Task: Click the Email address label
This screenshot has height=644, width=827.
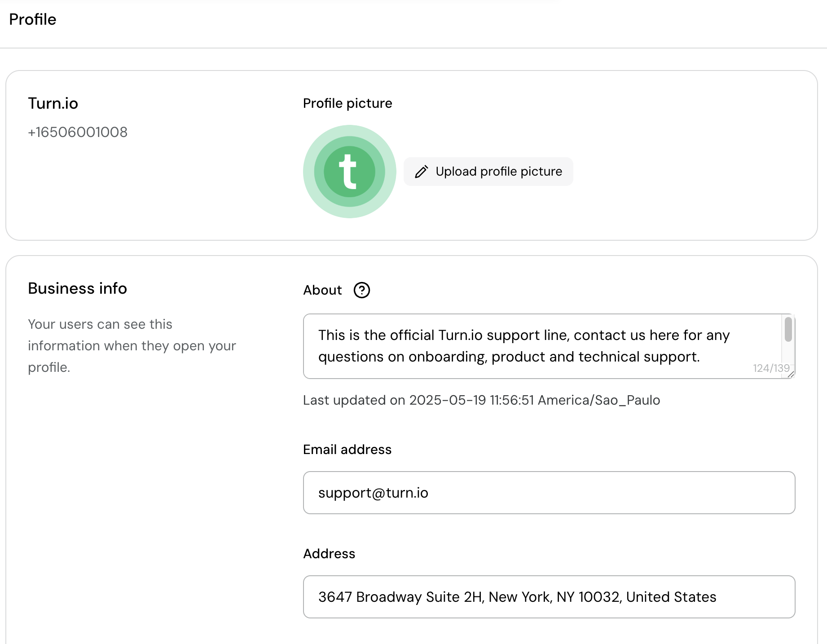Action: click(347, 450)
